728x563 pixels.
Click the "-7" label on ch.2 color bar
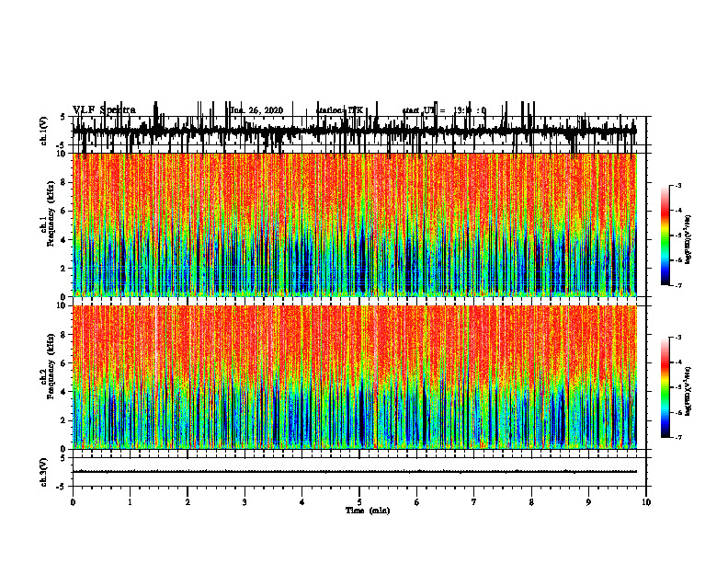coord(678,438)
